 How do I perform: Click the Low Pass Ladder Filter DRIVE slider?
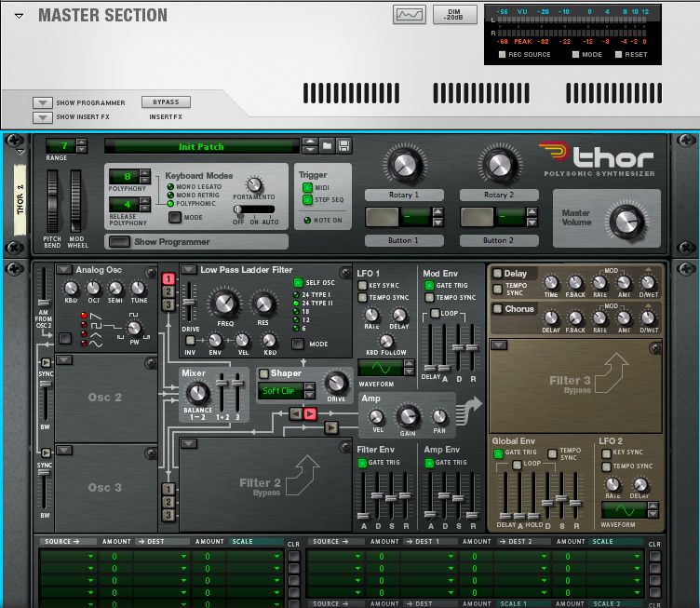189,303
